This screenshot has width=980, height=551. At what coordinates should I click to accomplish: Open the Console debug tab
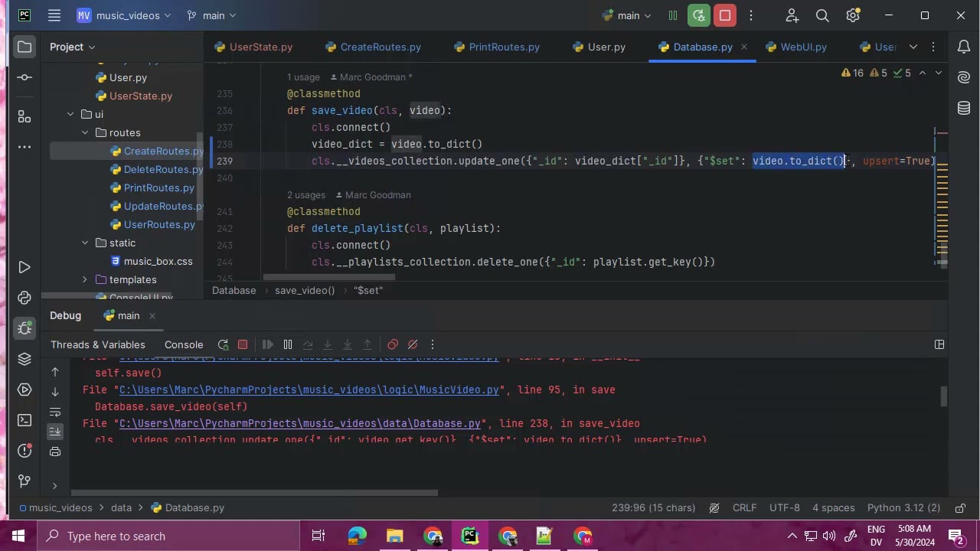[184, 344]
